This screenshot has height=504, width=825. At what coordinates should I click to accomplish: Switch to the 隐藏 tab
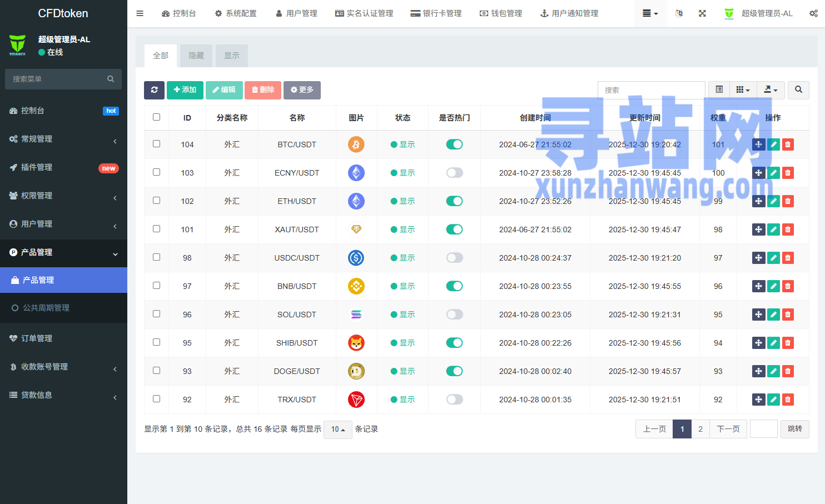coord(196,56)
